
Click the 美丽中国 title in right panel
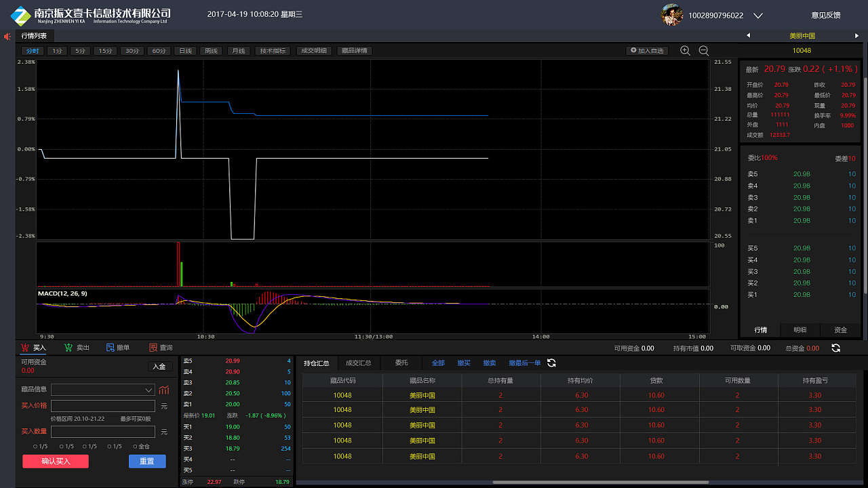pyautogui.click(x=802, y=36)
